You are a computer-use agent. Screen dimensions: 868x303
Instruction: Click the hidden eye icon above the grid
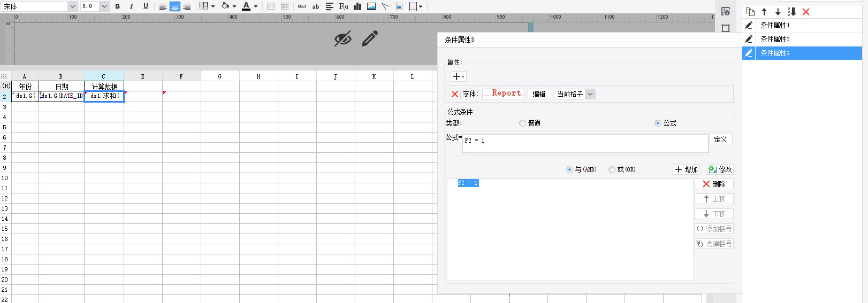342,38
